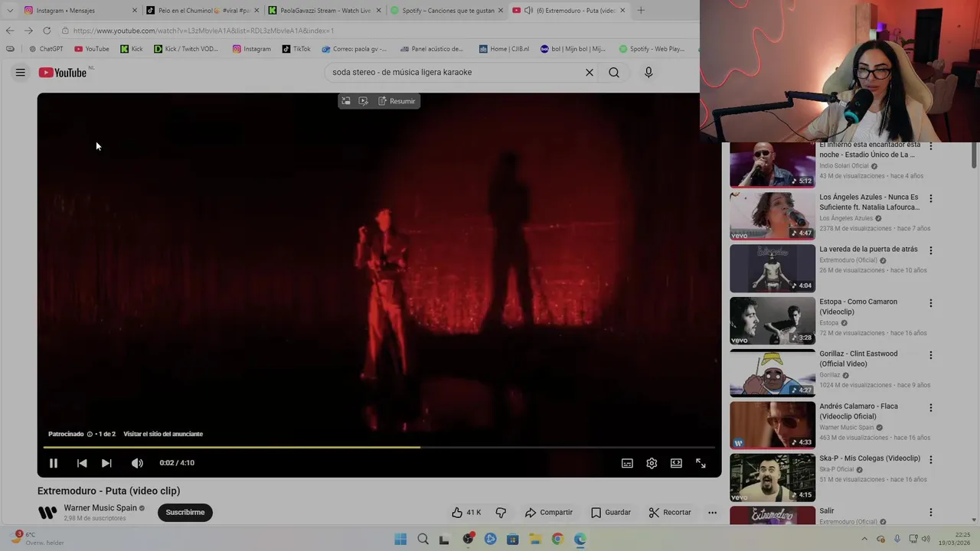Image resolution: width=980 pixels, height=551 pixels.
Task: Open options for Ska-P - Mis Colegas
Action: click(931, 460)
